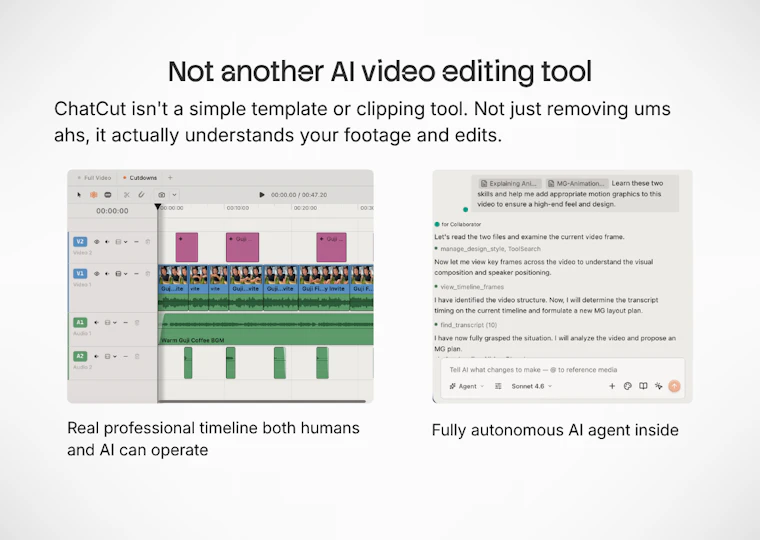Open the V1 track layout dropdown
Image resolution: width=760 pixels, height=540 pixels.
[121, 273]
